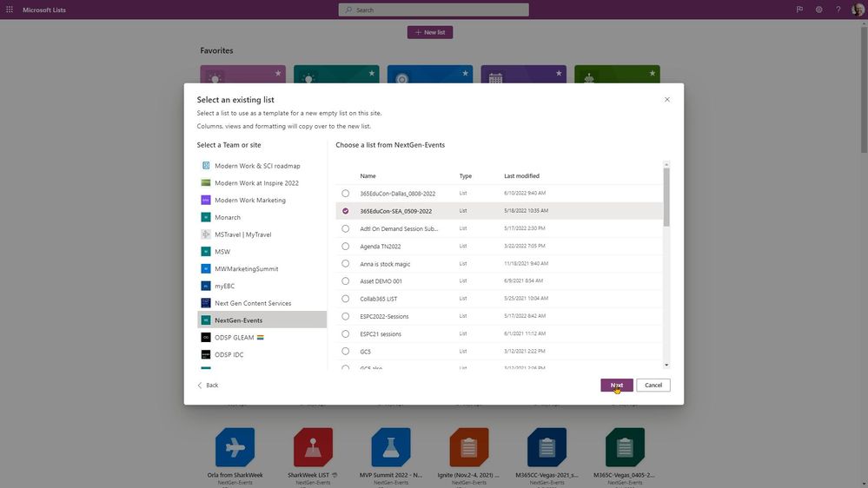The width and height of the screenshot is (868, 488).
Task: Click the Modern Work & SCI roadmap site icon
Action: 206,166
